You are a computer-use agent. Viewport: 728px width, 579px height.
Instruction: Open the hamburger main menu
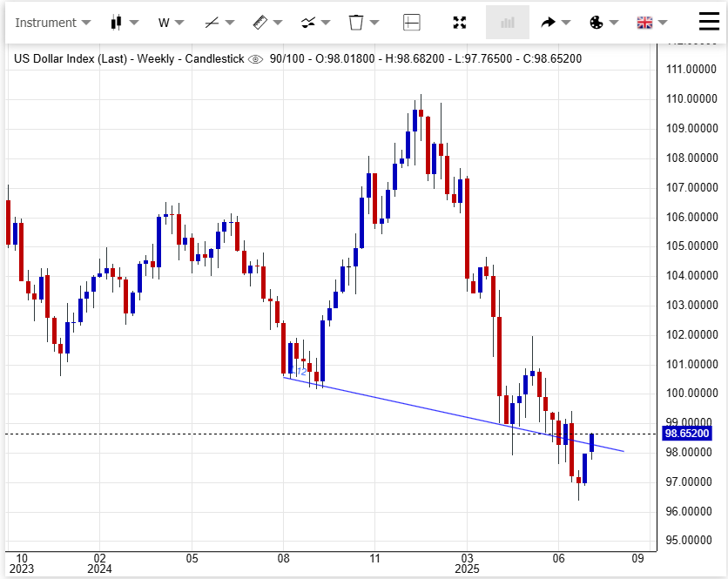tap(709, 22)
